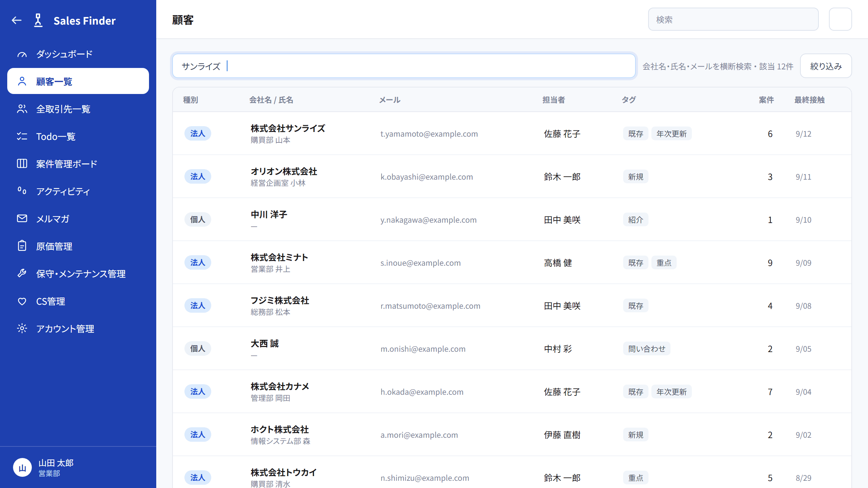Click email s.inoue@example.com

click(421, 263)
